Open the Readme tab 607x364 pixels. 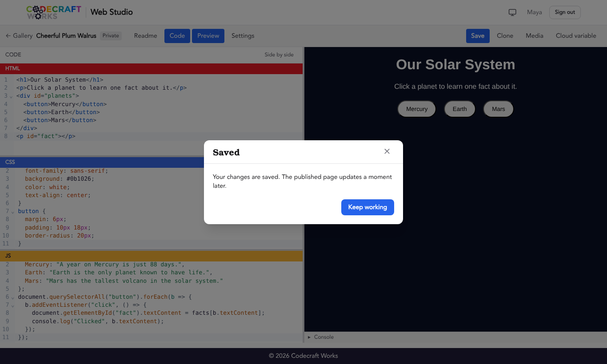(x=146, y=36)
